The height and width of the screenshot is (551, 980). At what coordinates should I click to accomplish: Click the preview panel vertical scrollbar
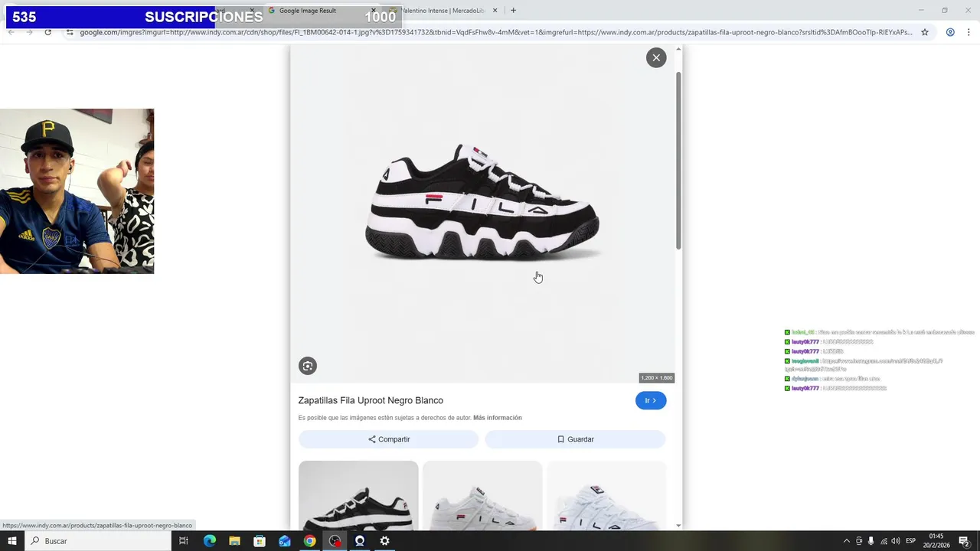click(678, 161)
